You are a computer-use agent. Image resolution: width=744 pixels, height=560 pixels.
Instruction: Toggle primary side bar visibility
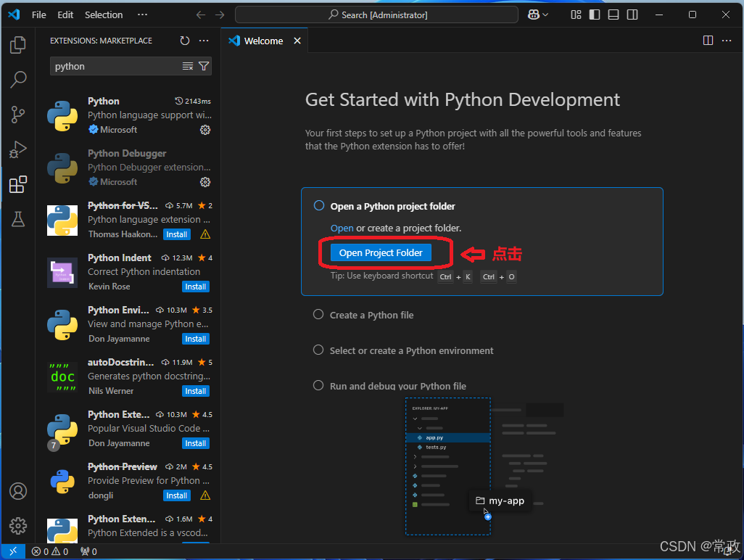point(595,15)
